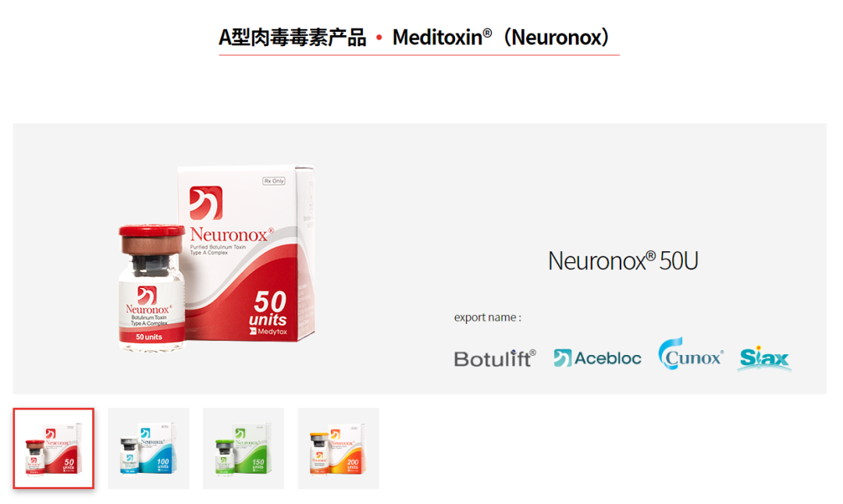Click the A型肉毒毒素产品 heading text
Screen dimensions: 843x504
pos(293,37)
